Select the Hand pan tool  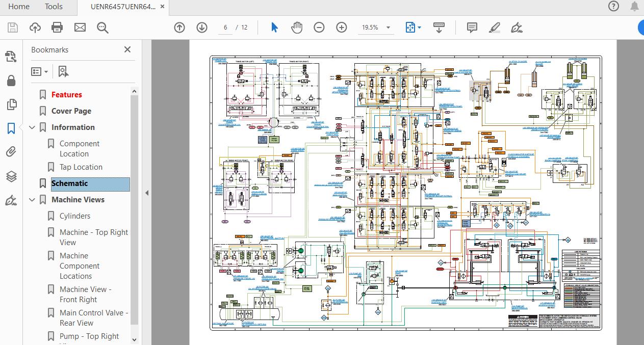coord(297,28)
